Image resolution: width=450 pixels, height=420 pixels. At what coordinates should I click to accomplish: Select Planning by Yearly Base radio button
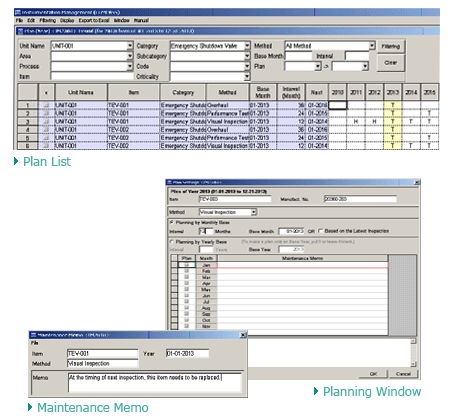[x=172, y=242]
